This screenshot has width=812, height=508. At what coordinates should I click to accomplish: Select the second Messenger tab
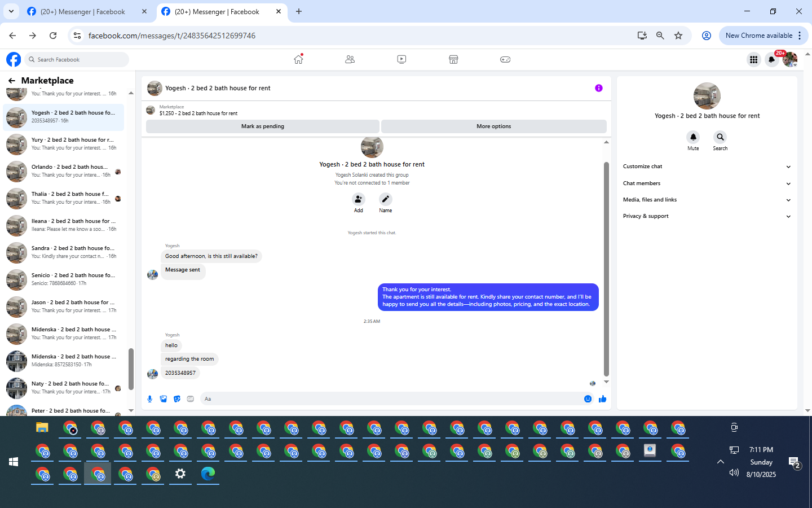tap(222, 11)
